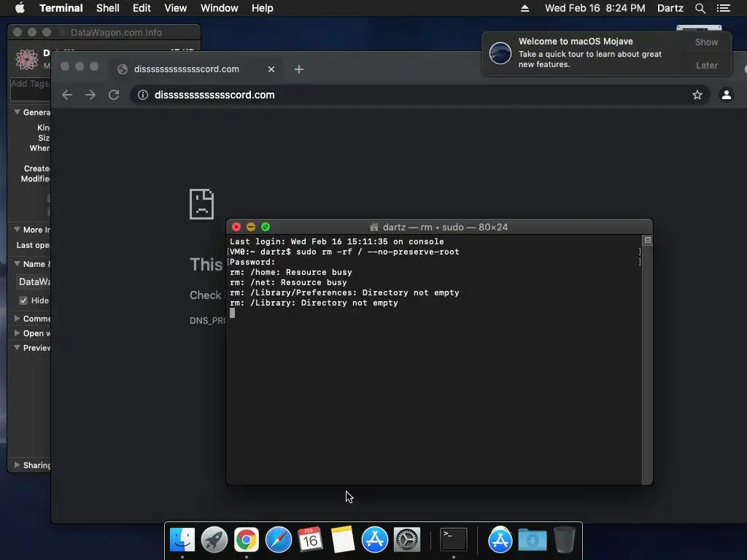Switch to Terminal icon in Dock

click(x=453, y=540)
